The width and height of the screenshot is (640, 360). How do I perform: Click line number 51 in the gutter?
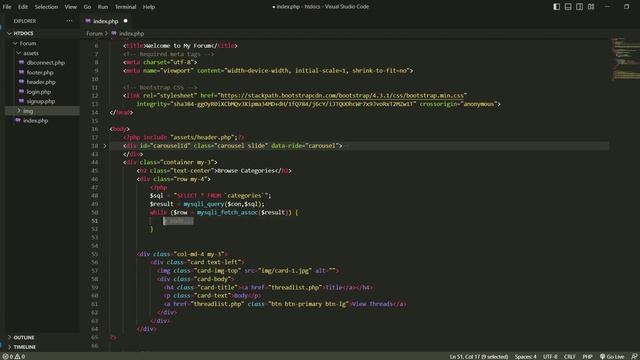point(95,221)
